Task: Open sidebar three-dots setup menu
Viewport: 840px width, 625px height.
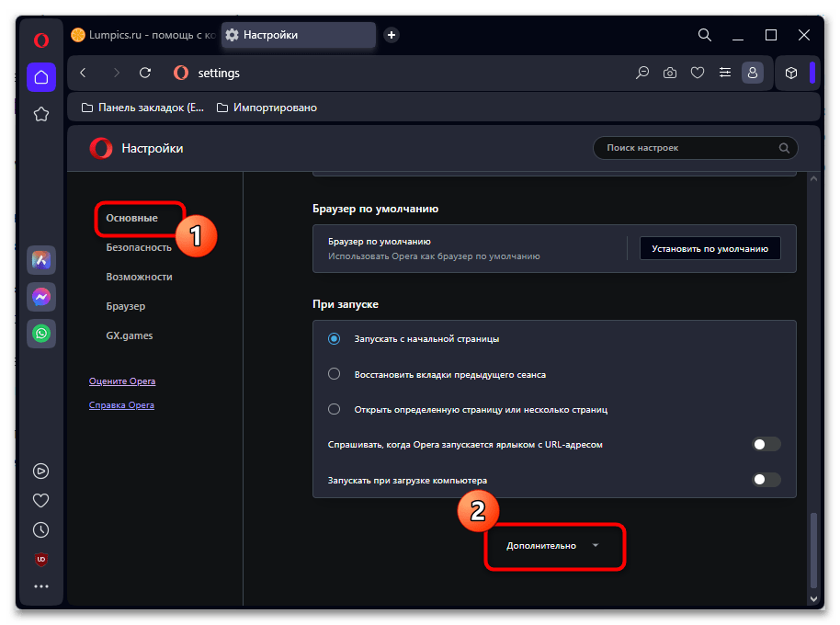Action: point(41,586)
